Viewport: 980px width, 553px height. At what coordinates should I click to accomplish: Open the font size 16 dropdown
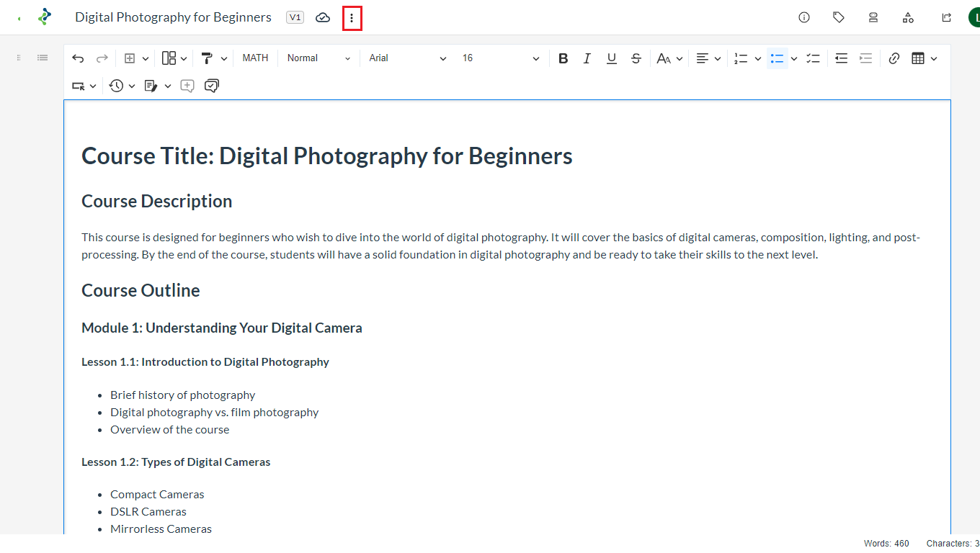point(500,58)
